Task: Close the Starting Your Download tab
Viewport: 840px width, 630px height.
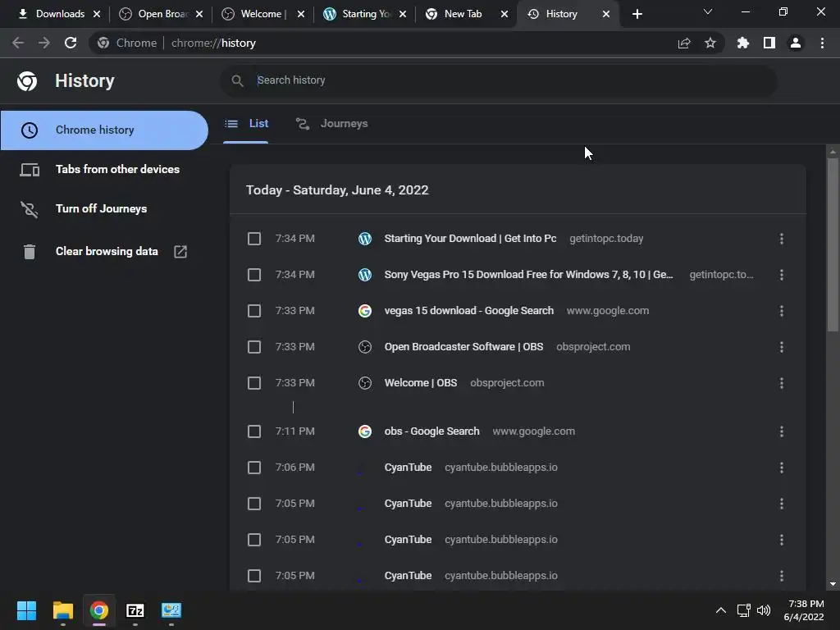Action: [x=403, y=14]
